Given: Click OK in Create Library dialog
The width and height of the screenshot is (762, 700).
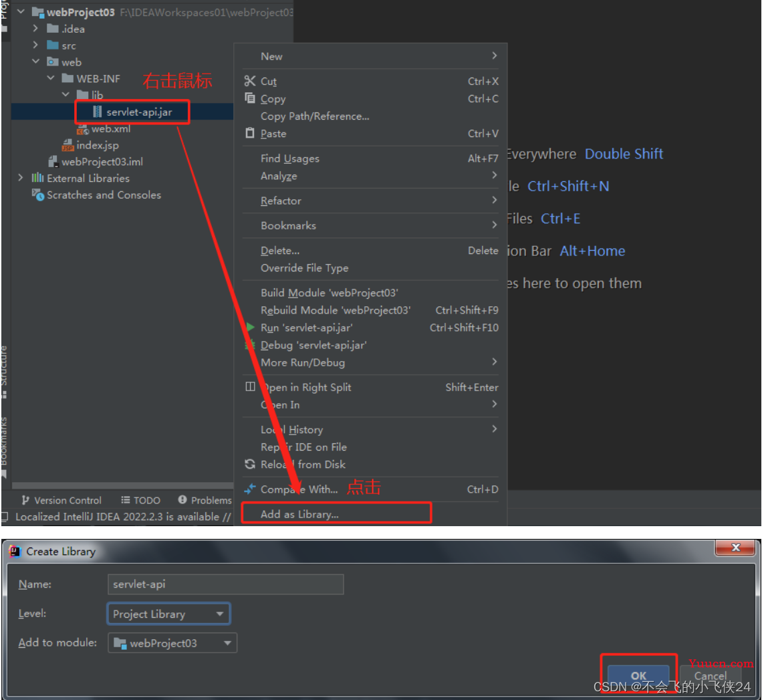Looking at the screenshot, I should click(x=638, y=675).
